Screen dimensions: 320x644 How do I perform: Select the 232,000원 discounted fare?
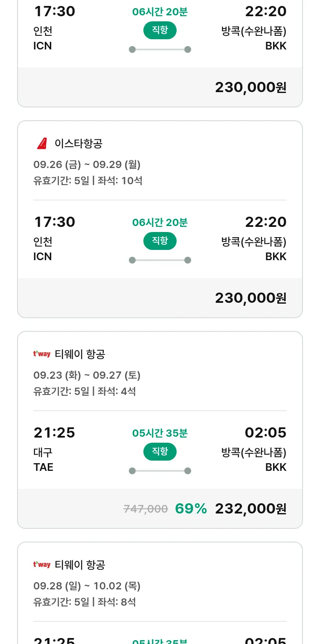coord(250,508)
